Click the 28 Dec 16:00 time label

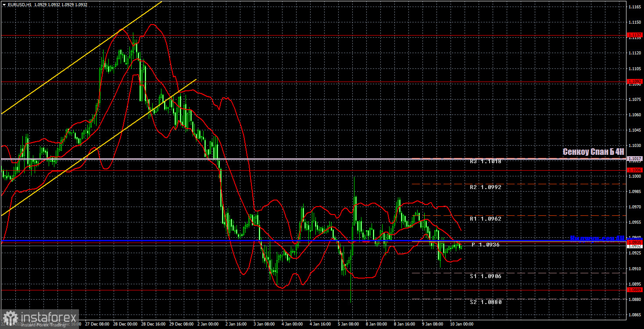click(x=153, y=325)
